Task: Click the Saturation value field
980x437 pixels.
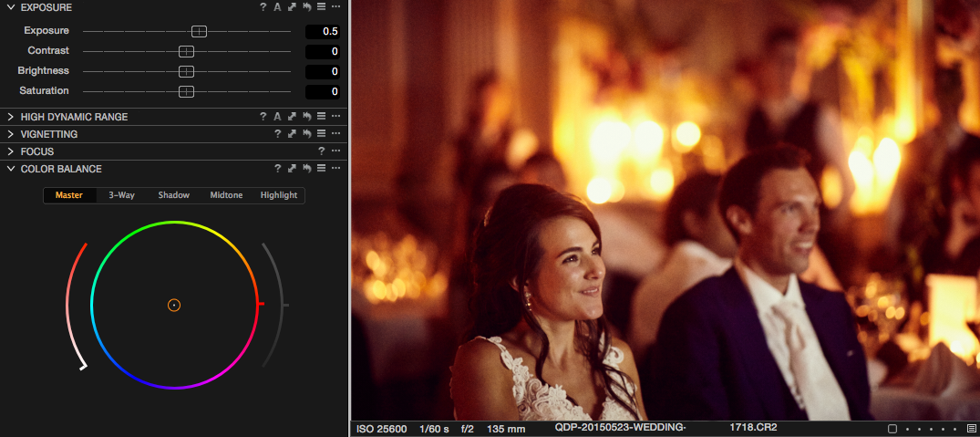Action: click(x=323, y=91)
